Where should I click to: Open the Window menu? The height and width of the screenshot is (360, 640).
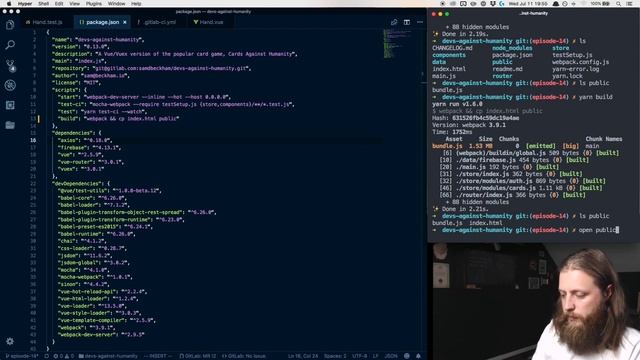coord(116,3)
